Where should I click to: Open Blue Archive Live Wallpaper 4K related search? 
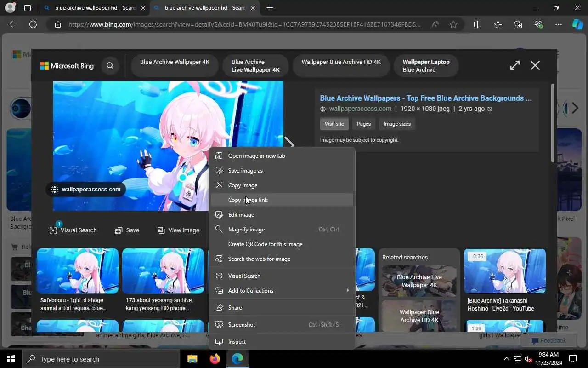419,281
